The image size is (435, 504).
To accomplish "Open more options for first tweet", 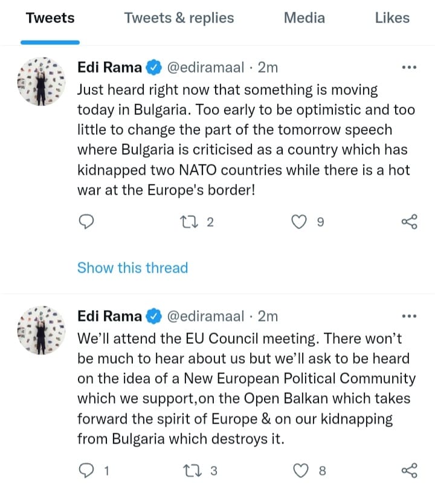I will [x=409, y=68].
